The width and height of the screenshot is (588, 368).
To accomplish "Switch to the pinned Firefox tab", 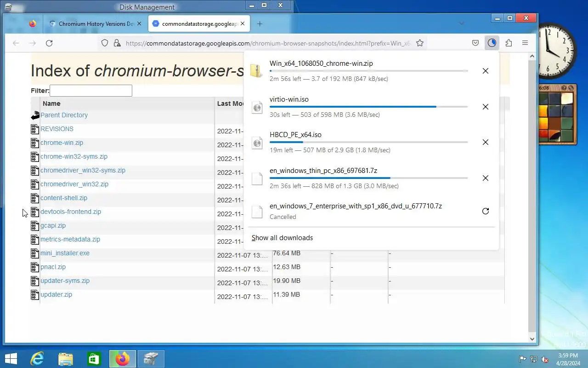I will coord(32,23).
